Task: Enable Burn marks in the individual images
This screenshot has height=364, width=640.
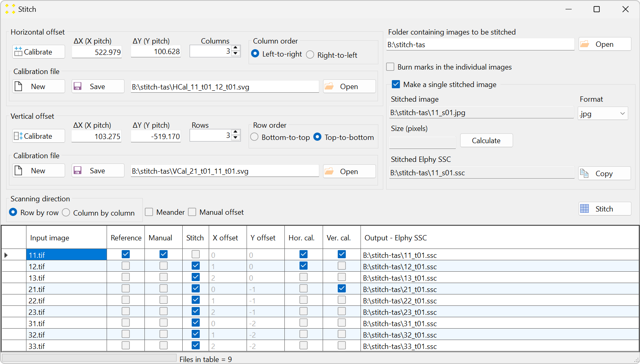Action: [x=390, y=67]
